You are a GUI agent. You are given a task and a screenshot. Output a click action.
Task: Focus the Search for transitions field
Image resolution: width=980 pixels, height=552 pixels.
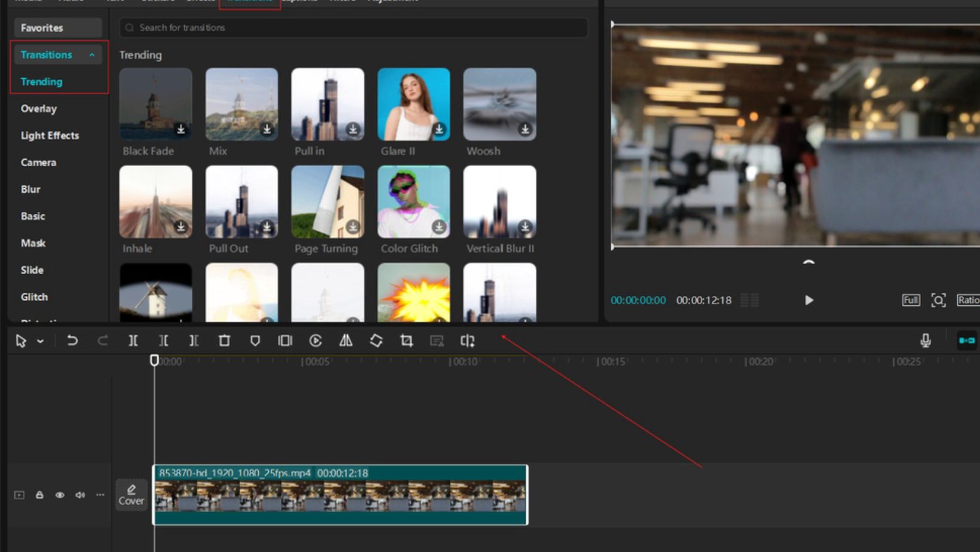pos(354,27)
